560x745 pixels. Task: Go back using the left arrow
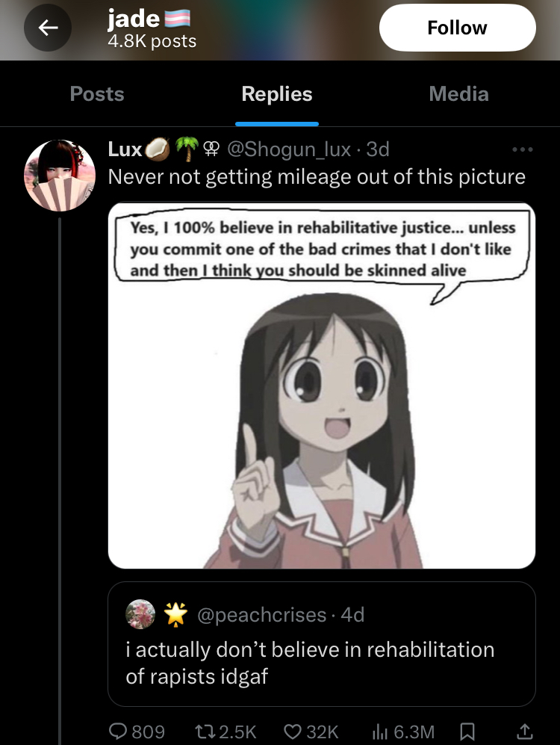(48, 28)
